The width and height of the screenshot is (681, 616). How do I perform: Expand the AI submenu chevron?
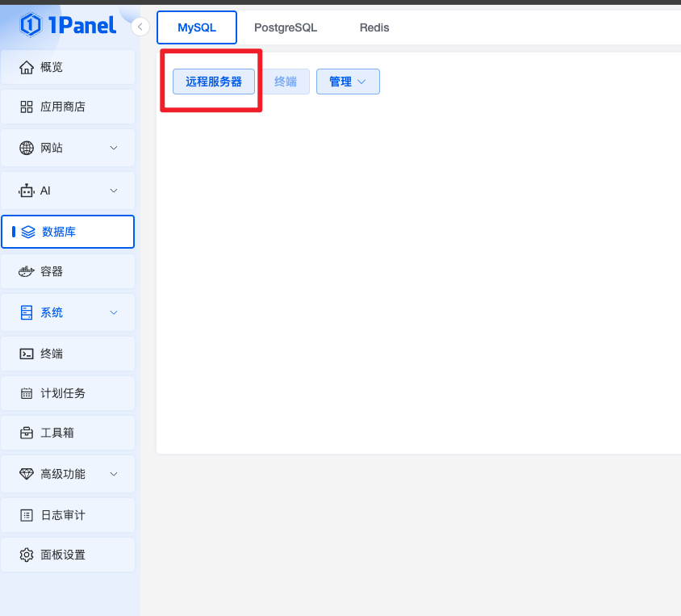[114, 191]
